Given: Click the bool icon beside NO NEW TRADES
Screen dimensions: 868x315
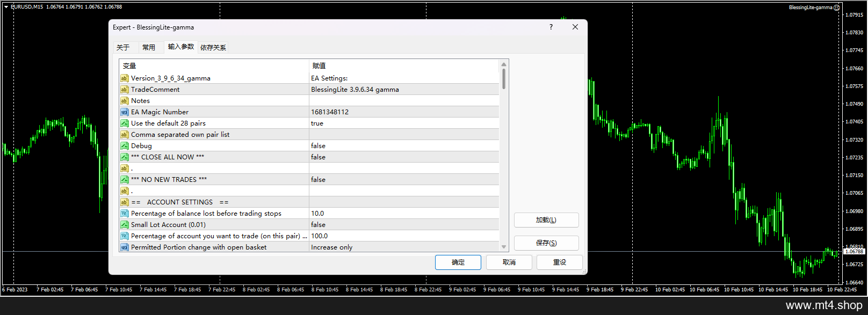Looking at the screenshot, I should [x=124, y=180].
